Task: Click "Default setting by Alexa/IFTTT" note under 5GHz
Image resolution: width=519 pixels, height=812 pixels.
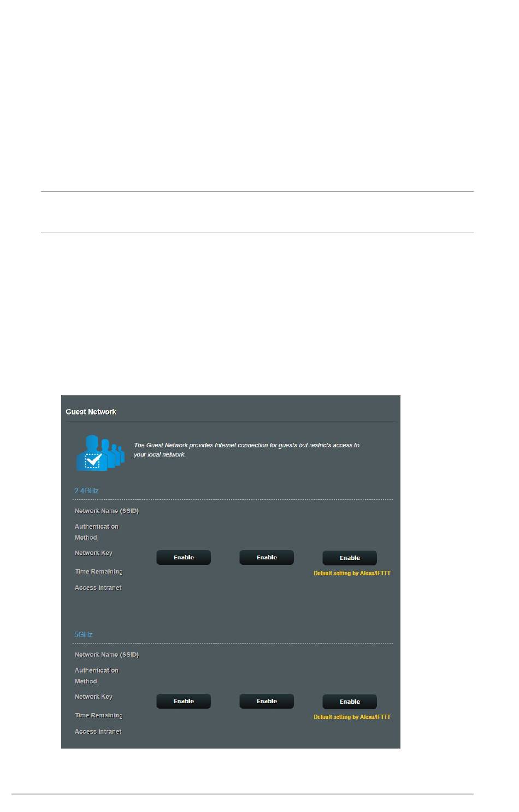Action: (x=352, y=717)
